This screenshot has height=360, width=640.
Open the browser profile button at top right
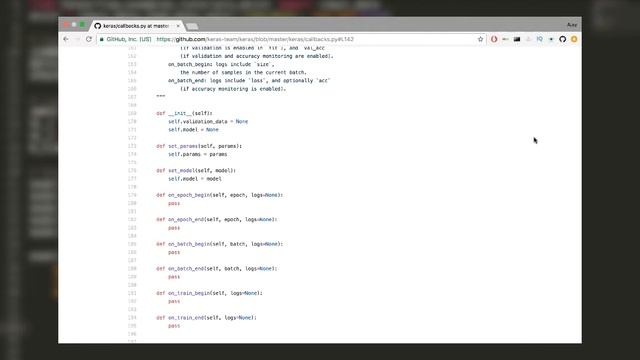coord(571,25)
